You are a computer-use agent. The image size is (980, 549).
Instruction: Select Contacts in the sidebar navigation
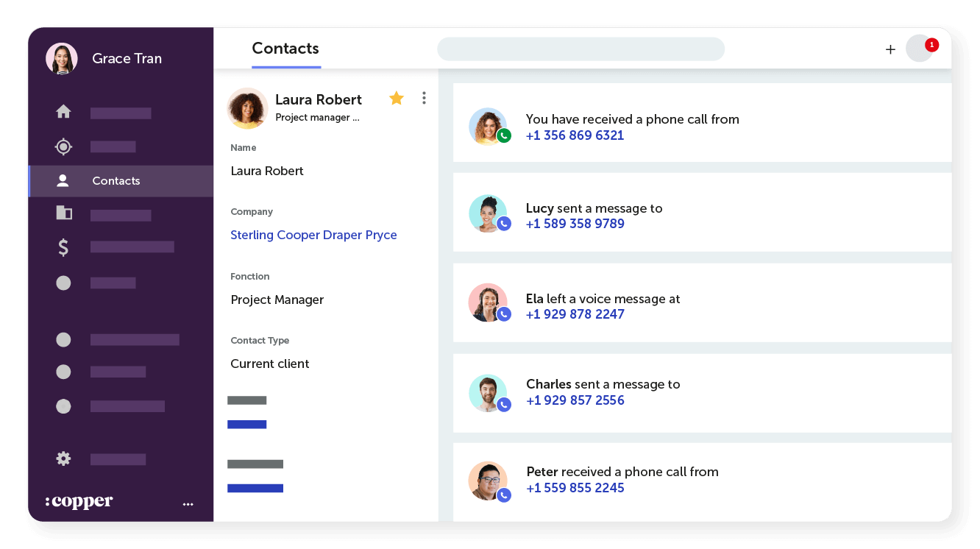[116, 180]
